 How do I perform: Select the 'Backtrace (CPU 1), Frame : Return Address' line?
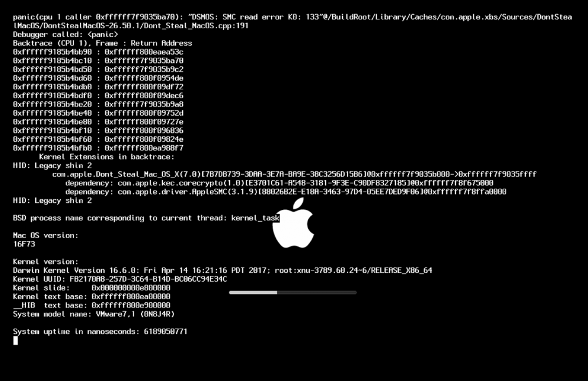click(102, 43)
